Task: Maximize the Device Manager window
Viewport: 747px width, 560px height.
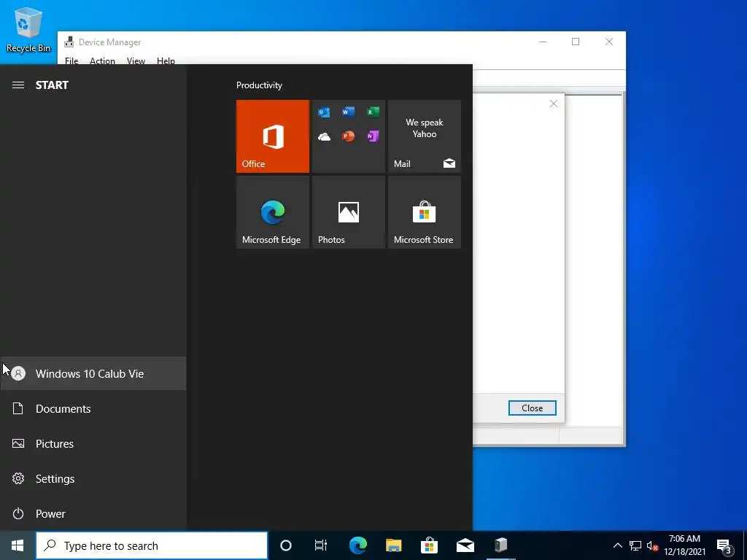Action: click(576, 42)
